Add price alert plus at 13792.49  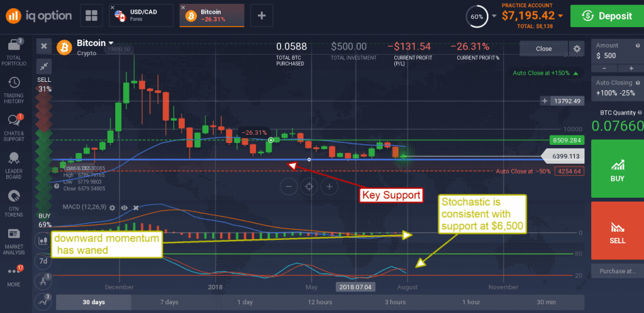pos(545,101)
